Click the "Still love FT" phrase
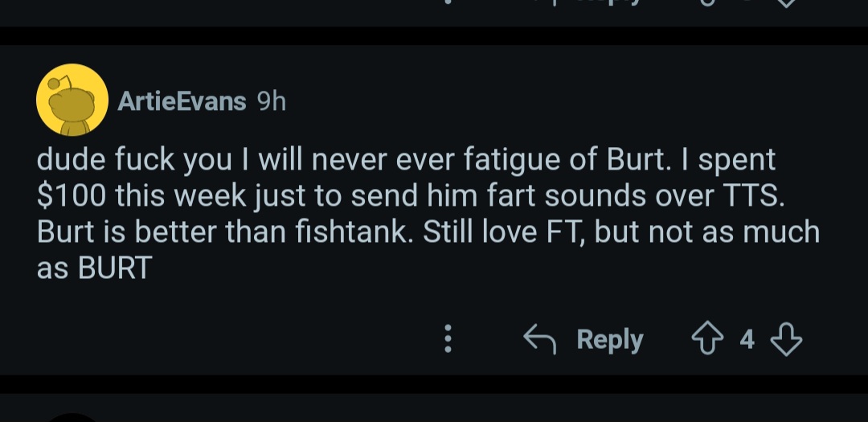This screenshot has width=868, height=422. pos(510,231)
